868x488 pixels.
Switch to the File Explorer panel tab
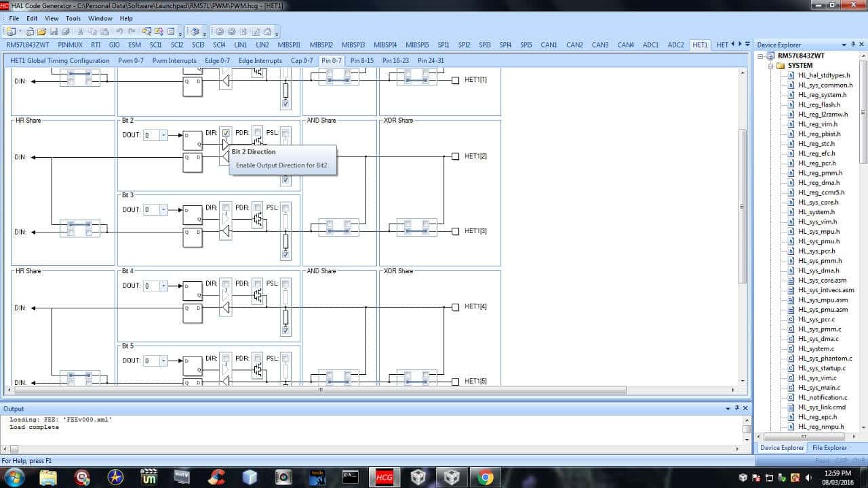(x=829, y=447)
